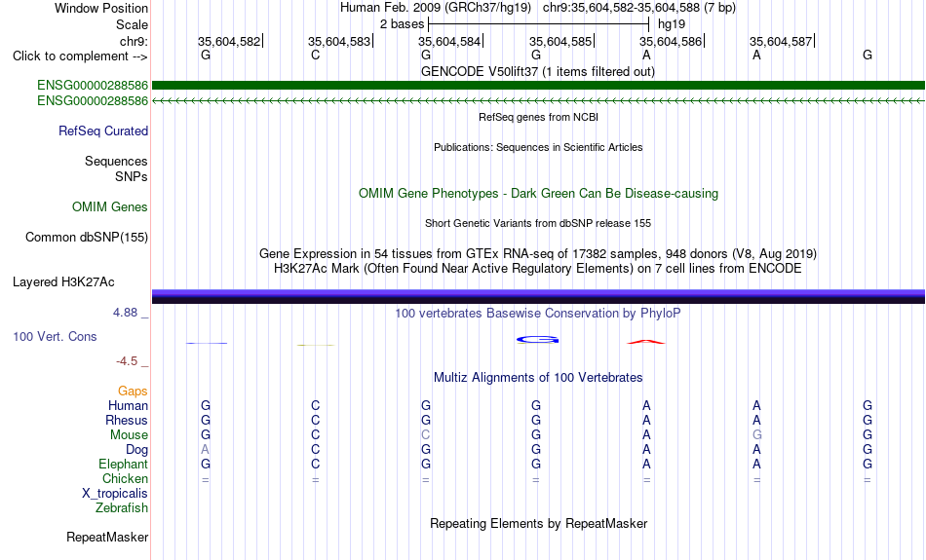Click 'RefSeq genes from NCBI' track title
926x560 pixels.
539,117
